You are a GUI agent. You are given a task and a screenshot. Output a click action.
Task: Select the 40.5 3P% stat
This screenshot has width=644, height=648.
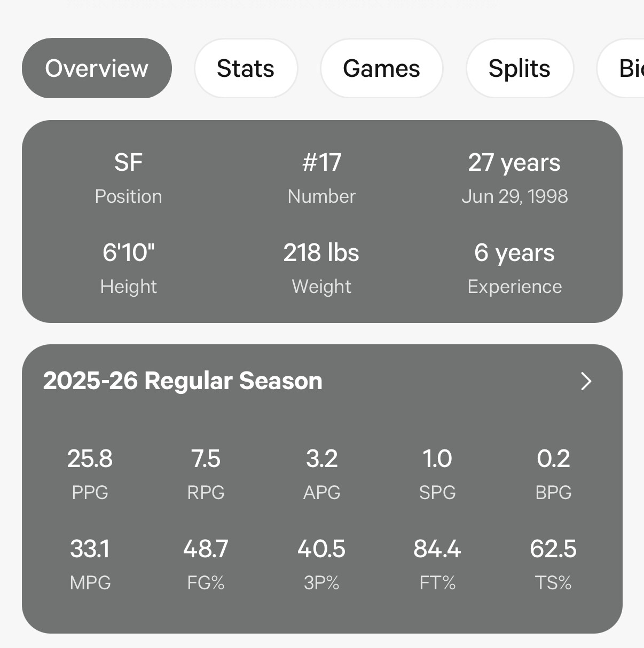[321, 563]
